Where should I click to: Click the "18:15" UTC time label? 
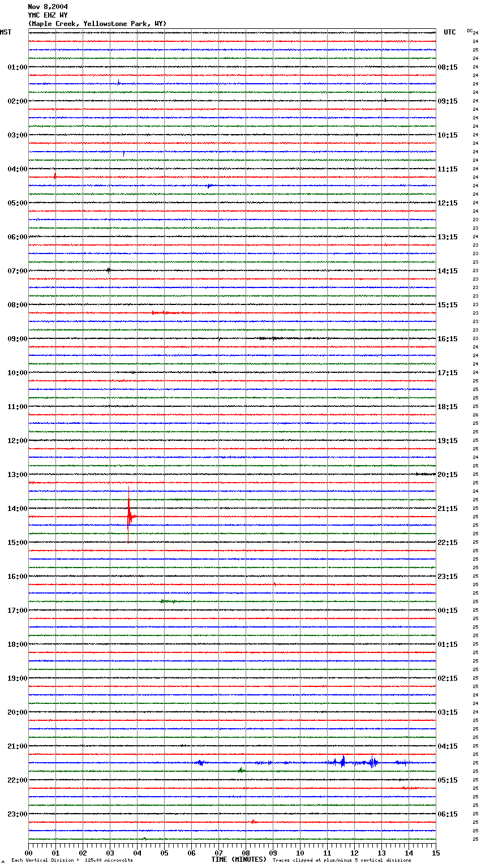click(x=448, y=407)
